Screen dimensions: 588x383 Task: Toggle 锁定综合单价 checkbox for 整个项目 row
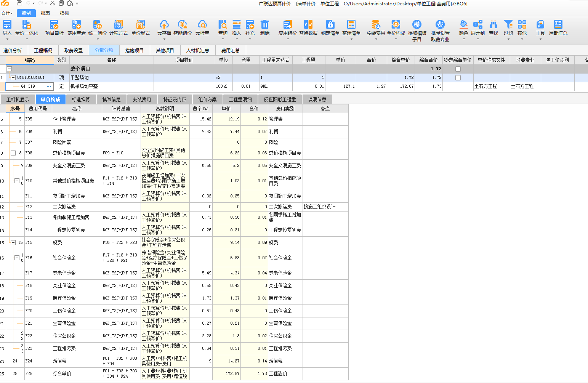click(458, 69)
